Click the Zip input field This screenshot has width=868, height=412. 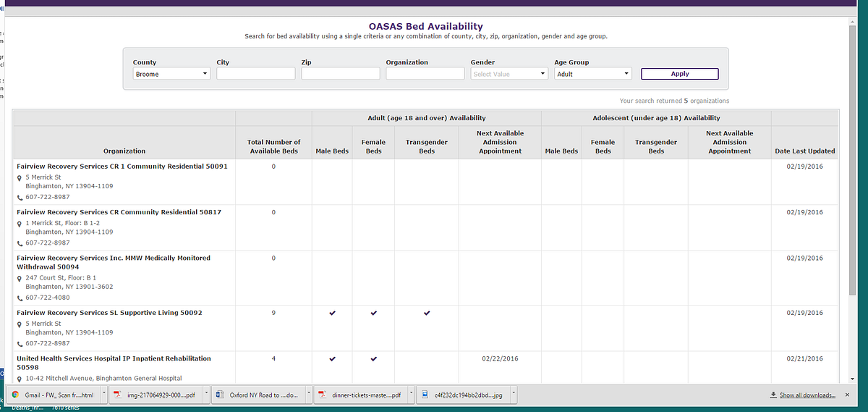[x=341, y=74]
